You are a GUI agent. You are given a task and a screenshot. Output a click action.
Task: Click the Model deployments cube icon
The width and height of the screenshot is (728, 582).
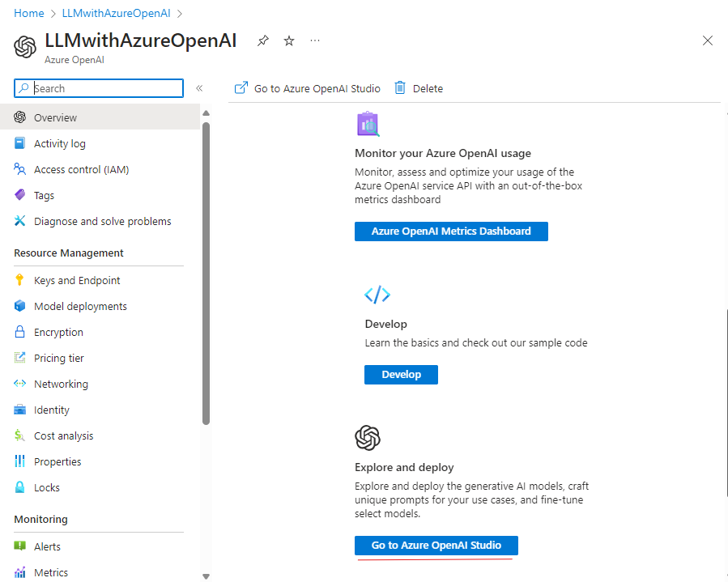coord(20,306)
